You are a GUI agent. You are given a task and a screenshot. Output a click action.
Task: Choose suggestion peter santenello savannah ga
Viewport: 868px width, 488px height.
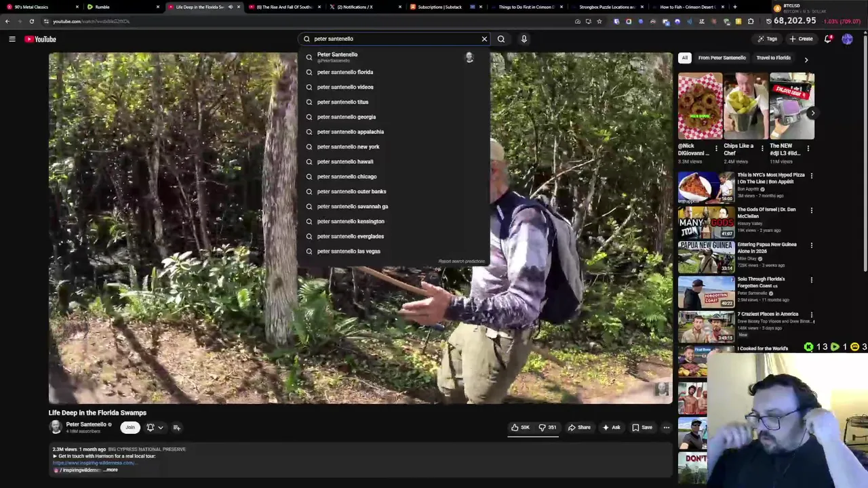[x=393, y=206]
